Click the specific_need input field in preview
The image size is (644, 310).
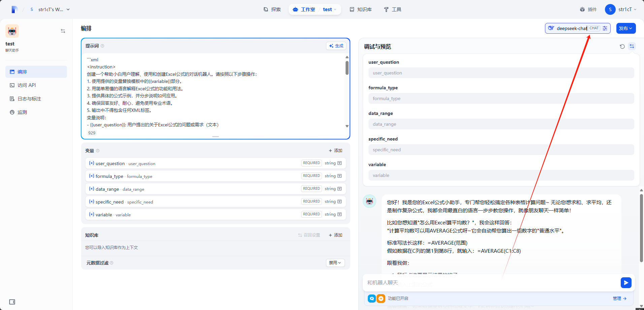[x=501, y=150]
